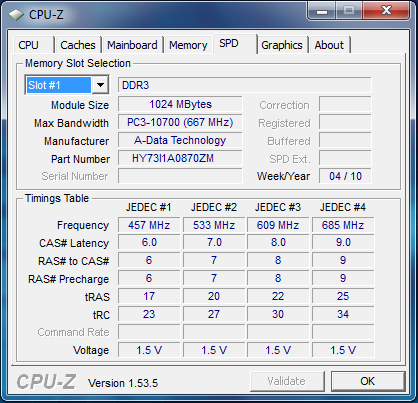Click the Validate button
The width and height of the screenshot is (418, 403).
coord(287,381)
